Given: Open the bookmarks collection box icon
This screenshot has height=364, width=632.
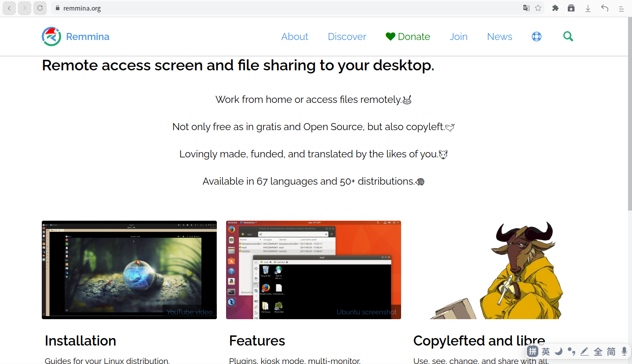Looking at the screenshot, I should coord(571,8).
